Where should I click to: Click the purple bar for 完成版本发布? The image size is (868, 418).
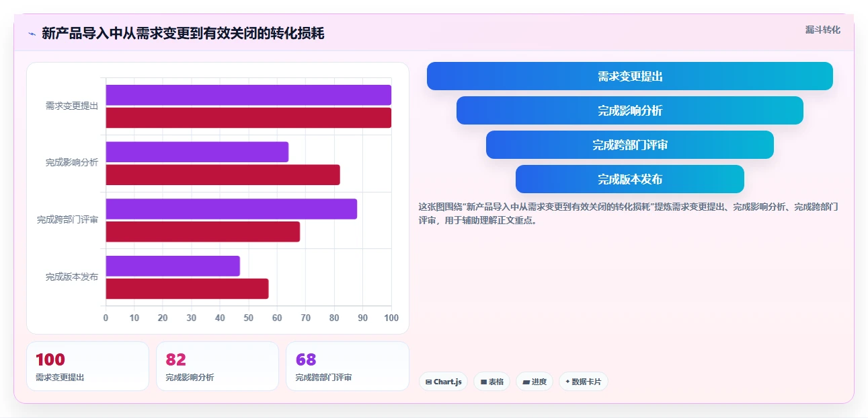tap(173, 266)
